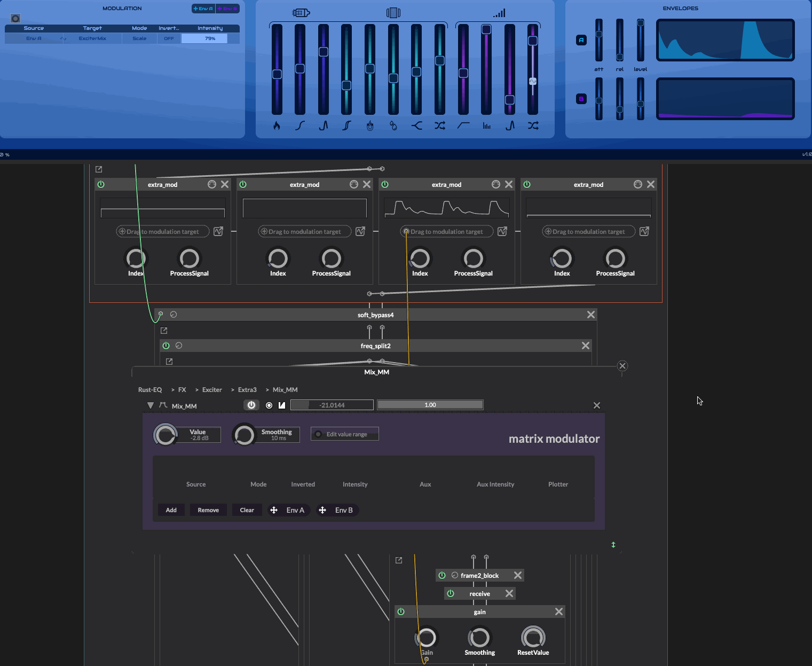Collapse the Mix_MM node with triangle

click(x=151, y=406)
